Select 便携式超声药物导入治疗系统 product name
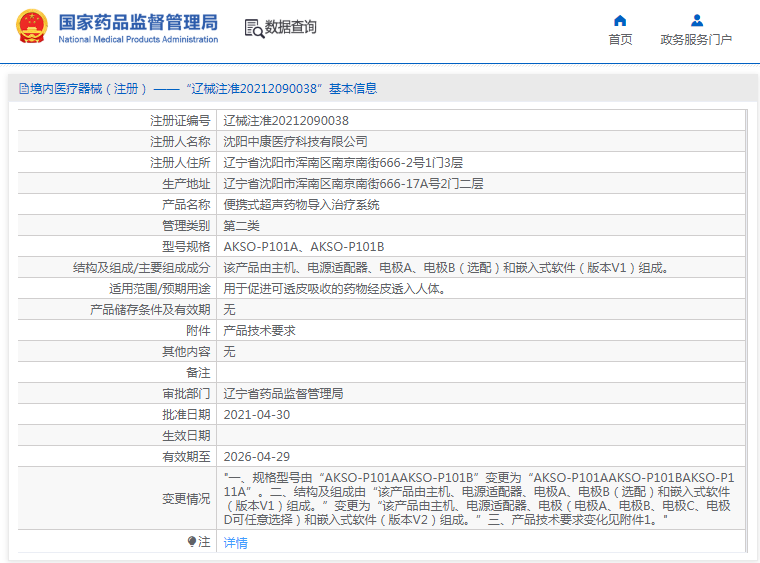Screen dimensions: 760x563 [x=301, y=205]
